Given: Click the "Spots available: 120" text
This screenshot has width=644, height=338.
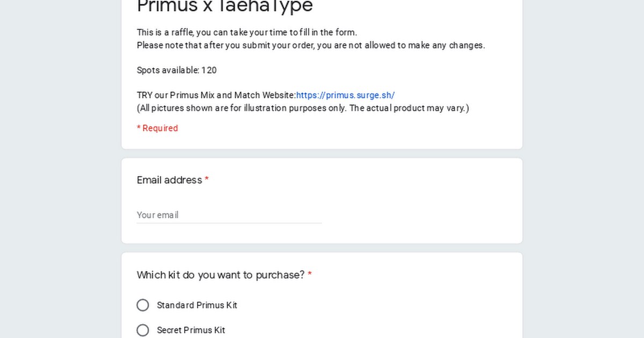Looking at the screenshot, I should 177,70.
